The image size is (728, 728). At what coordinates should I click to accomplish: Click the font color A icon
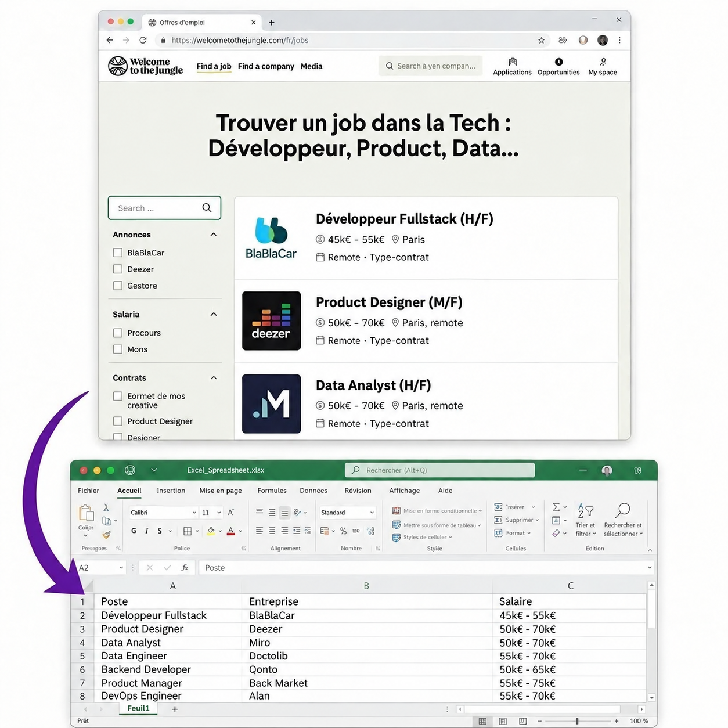(231, 531)
